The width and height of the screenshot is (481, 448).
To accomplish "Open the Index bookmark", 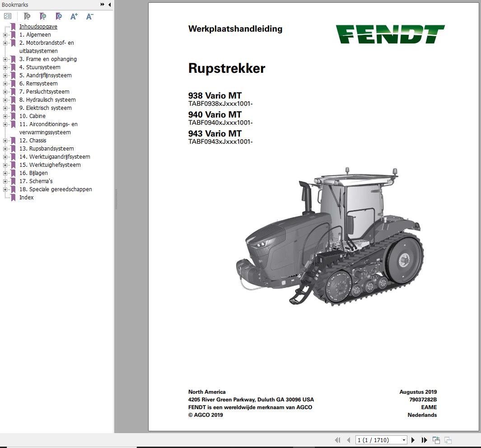I will (26, 198).
